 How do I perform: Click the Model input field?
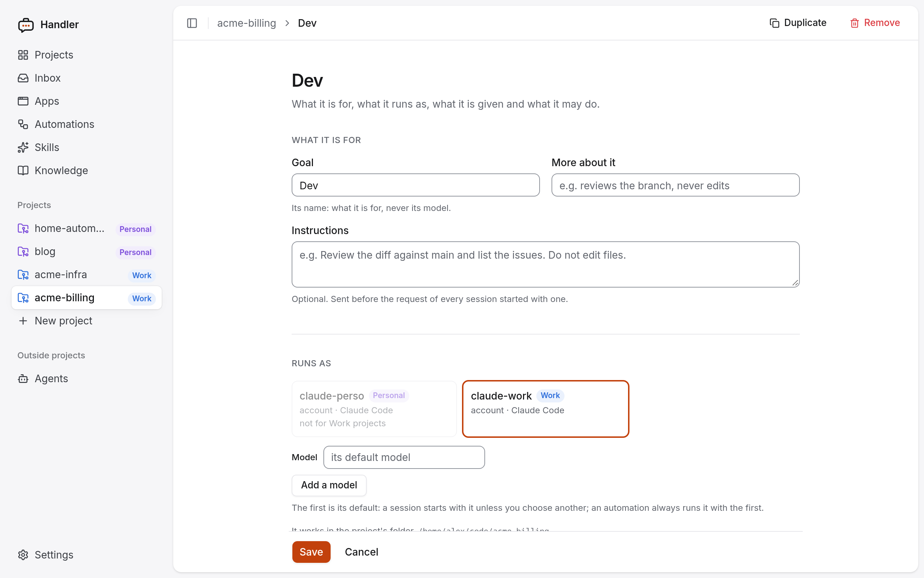[404, 457]
